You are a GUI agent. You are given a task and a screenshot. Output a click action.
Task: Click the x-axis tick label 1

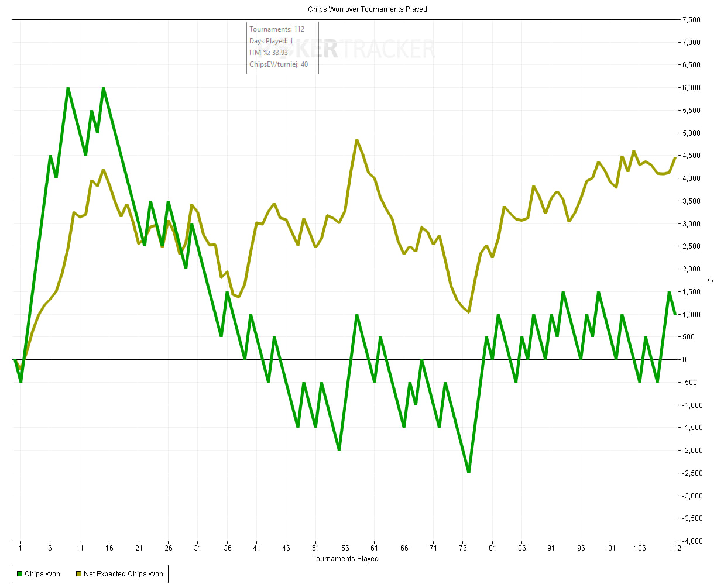(20, 548)
